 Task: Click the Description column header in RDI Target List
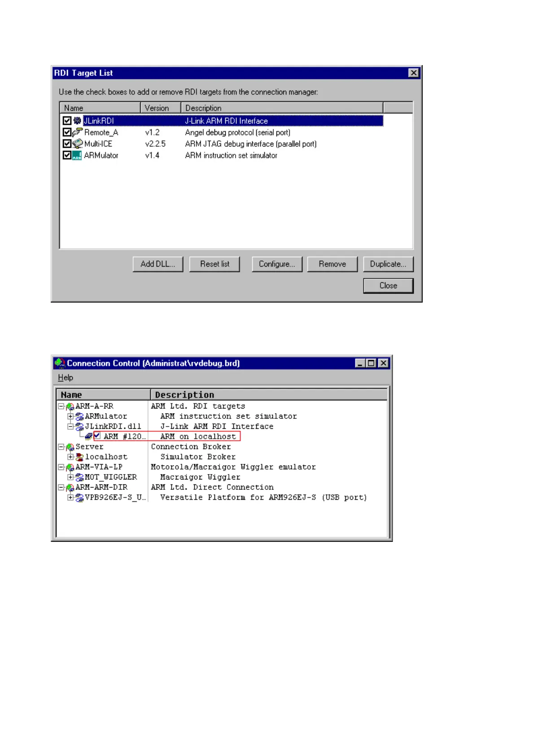point(282,108)
